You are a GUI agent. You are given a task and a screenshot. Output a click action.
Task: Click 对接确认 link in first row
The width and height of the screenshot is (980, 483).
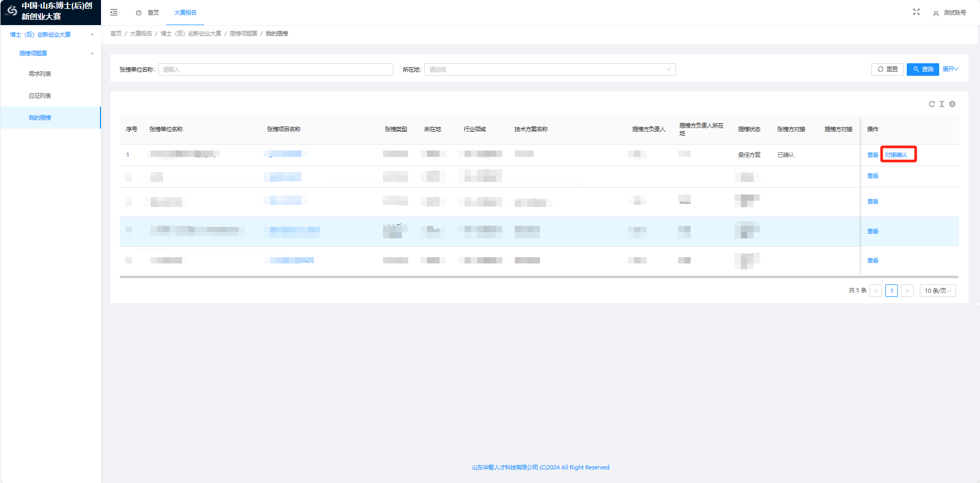pyautogui.click(x=896, y=155)
